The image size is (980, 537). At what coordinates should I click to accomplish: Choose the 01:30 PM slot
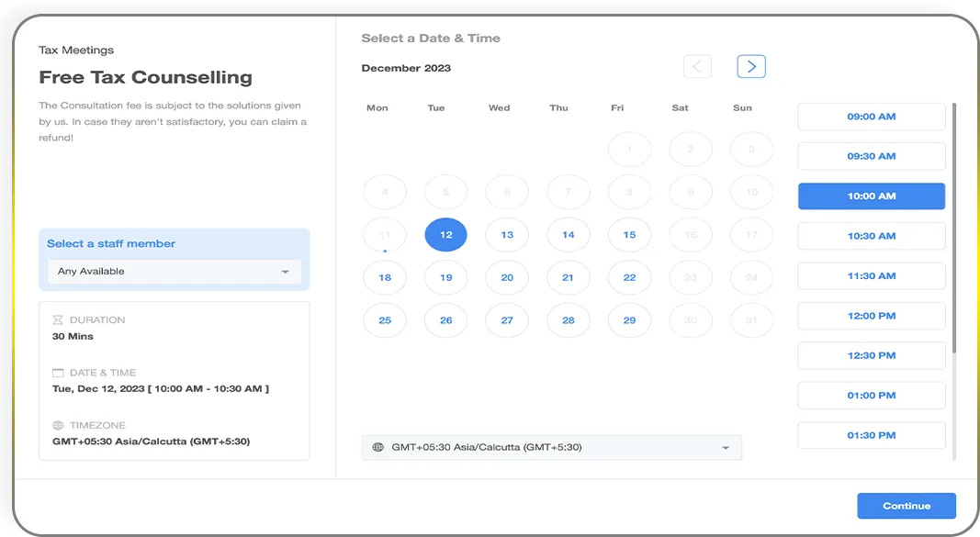871,435
